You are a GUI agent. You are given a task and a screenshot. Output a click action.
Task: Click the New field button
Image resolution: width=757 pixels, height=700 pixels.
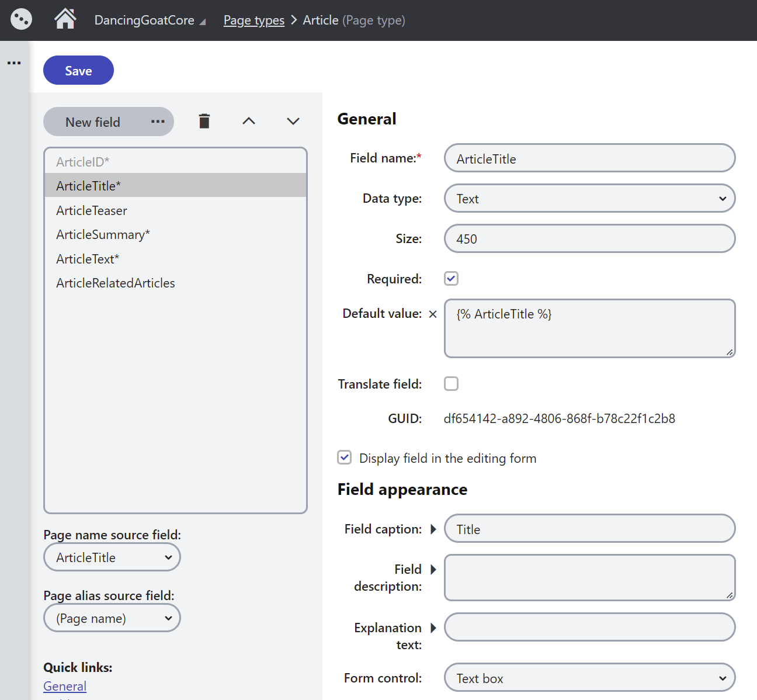[x=93, y=122]
